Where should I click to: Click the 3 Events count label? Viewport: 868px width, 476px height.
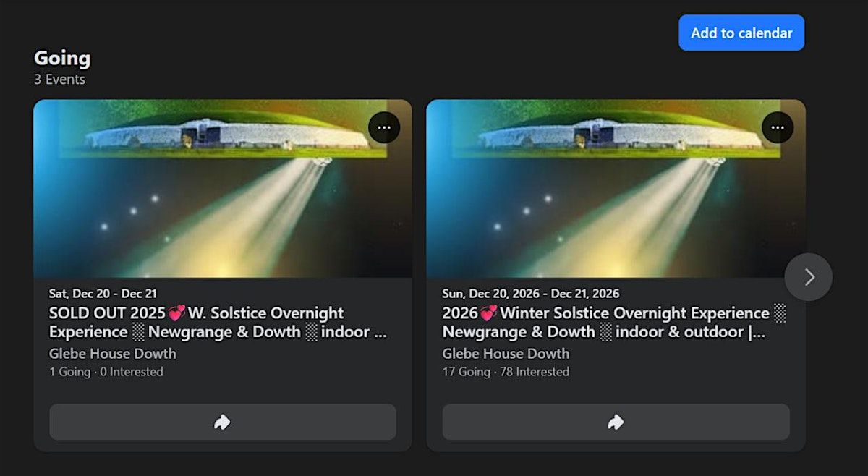pyautogui.click(x=59, y=80)
